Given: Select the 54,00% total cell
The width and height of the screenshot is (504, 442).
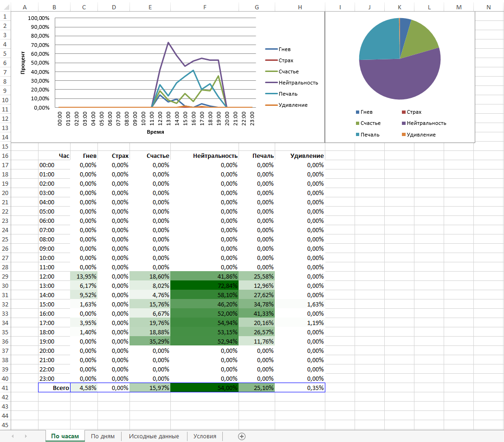Looking at the screenshot, I should 205,388.
